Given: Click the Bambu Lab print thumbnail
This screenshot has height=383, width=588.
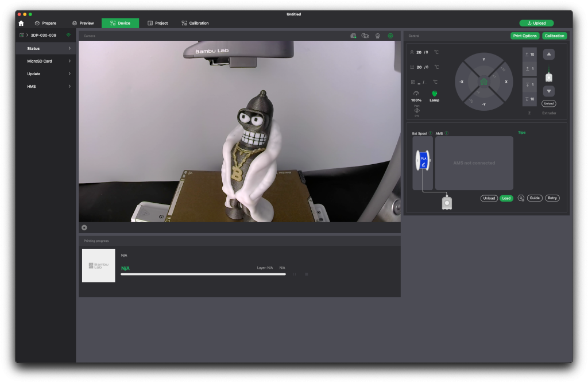Looking at the screenshot, I should pos(99,266).
